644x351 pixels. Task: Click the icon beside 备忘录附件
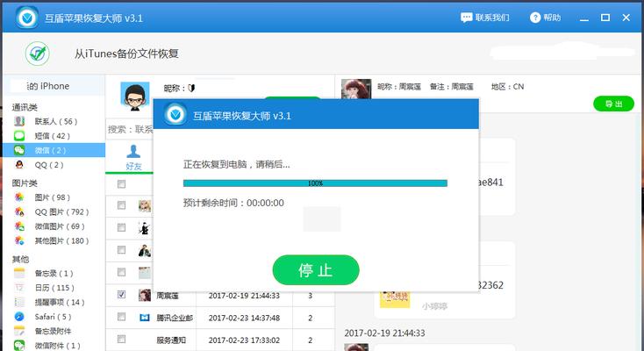(19, 331)
